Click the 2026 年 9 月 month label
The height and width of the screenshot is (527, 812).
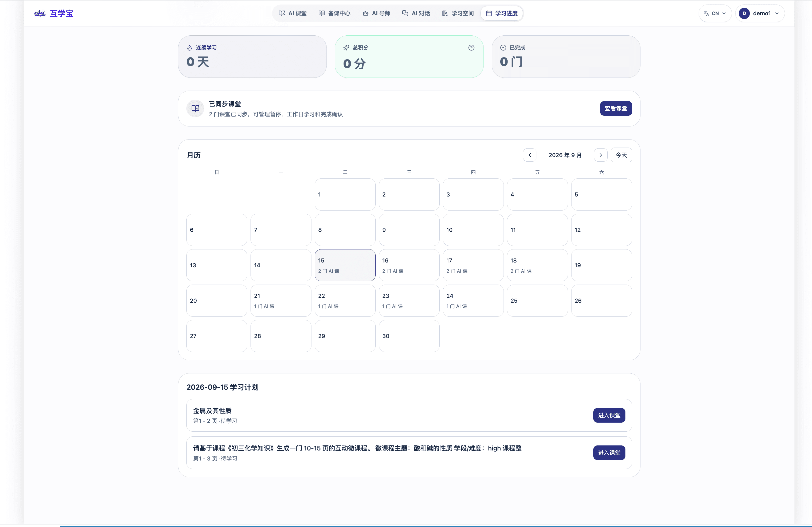point(565,155)
